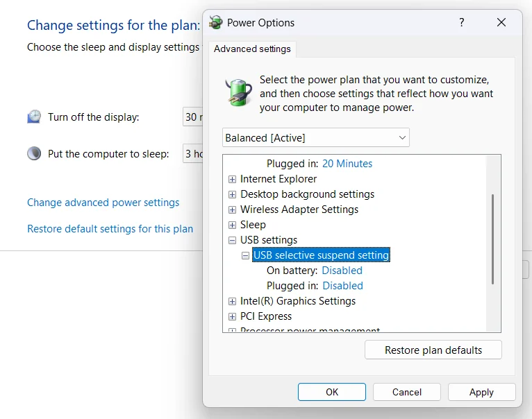
Task: Click the Apply button
Action: [481, 392]
